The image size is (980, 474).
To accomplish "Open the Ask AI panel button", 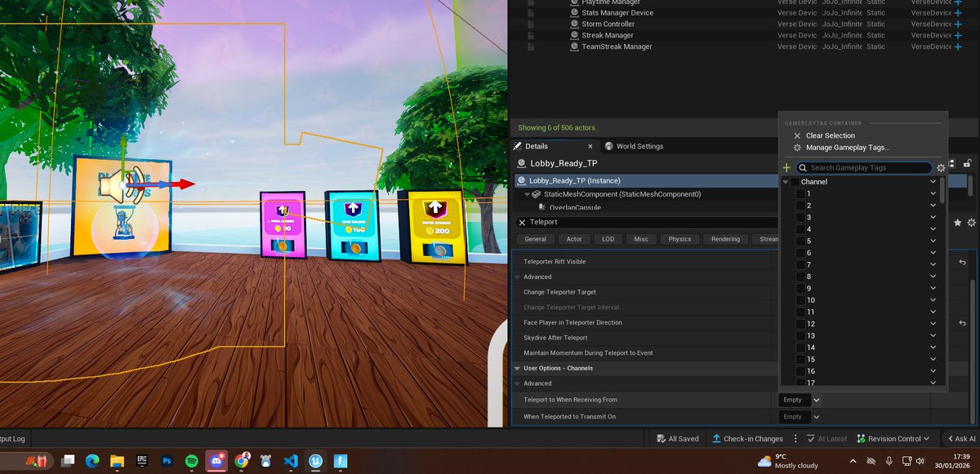I will (960, 439).
